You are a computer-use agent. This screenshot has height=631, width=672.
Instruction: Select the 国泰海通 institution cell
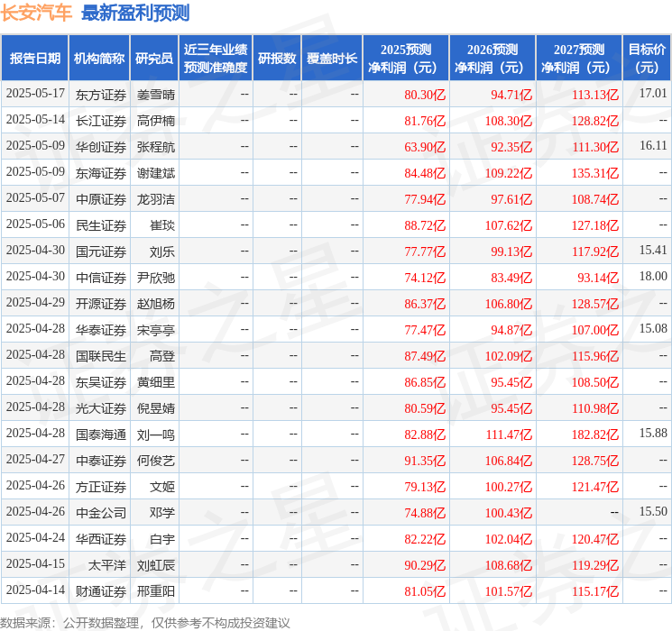click(101, 434)
